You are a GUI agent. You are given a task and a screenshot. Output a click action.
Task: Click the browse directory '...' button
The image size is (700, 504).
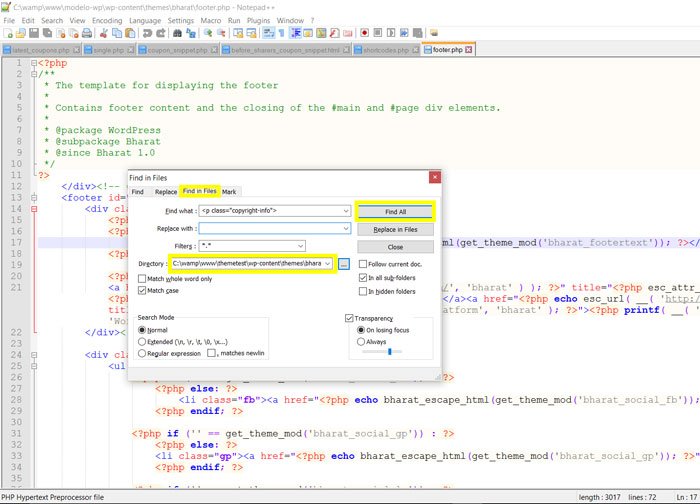[x=343, y=264]
